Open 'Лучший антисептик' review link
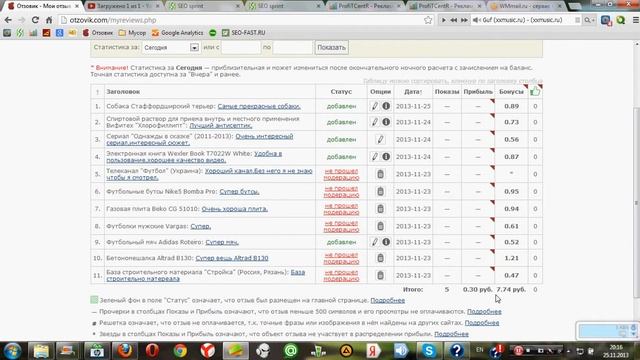 [x=221, y=126]
